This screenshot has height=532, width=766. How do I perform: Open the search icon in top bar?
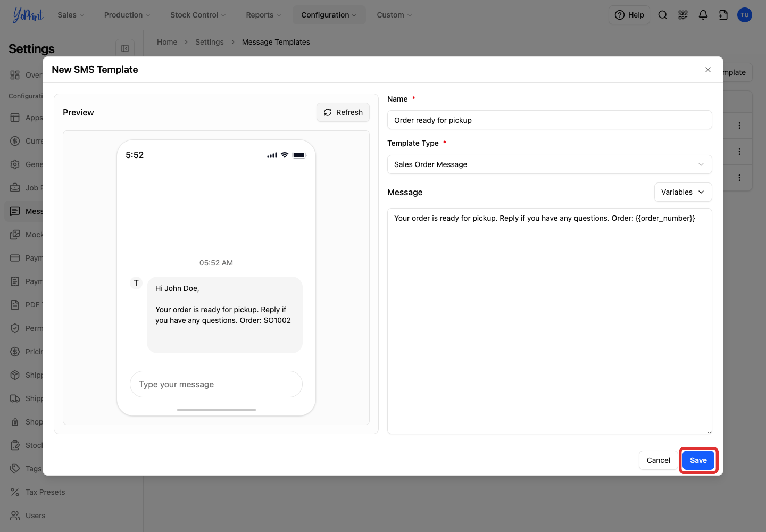[663, 15]
